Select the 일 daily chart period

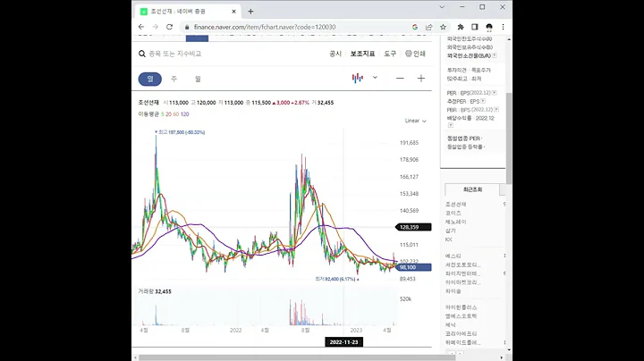[x=150, y=79]
